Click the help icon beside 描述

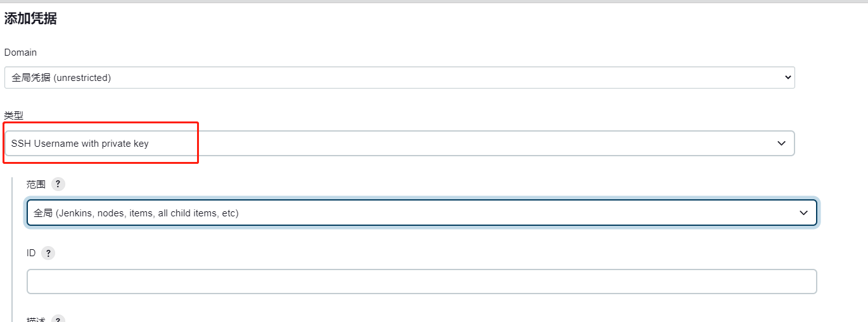pyautogui.click(x=58, y=319)
